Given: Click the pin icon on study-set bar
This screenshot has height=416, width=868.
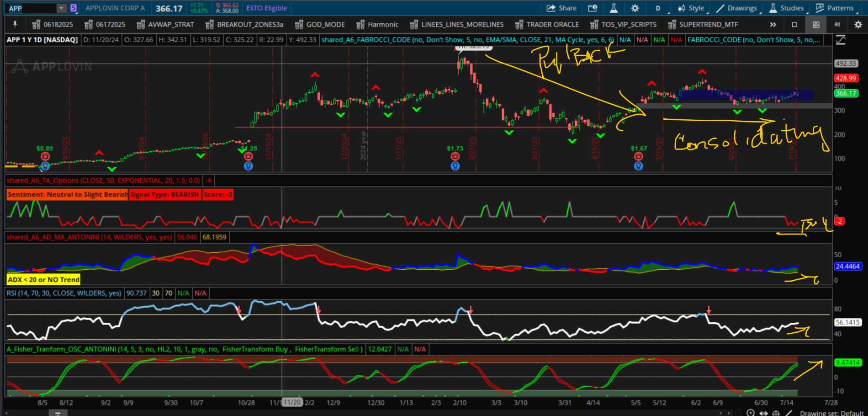Looking at the screenshot, I should pos(15,24).
